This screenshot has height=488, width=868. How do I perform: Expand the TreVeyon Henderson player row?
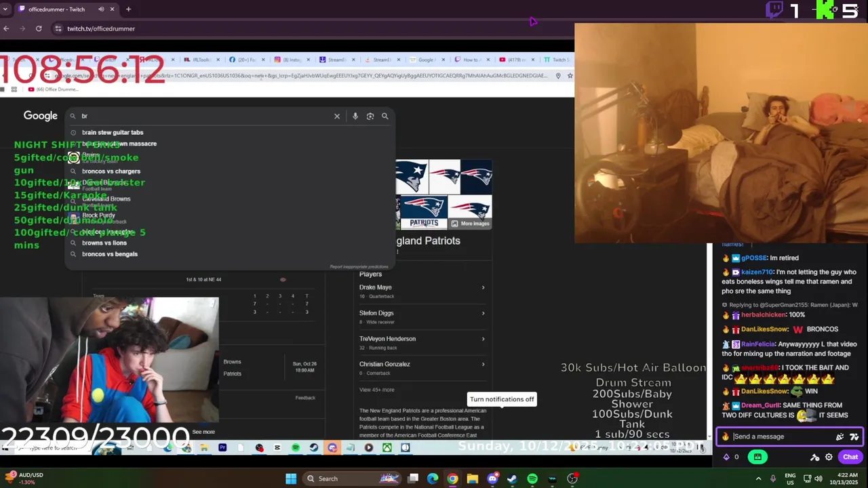point(422,342)
